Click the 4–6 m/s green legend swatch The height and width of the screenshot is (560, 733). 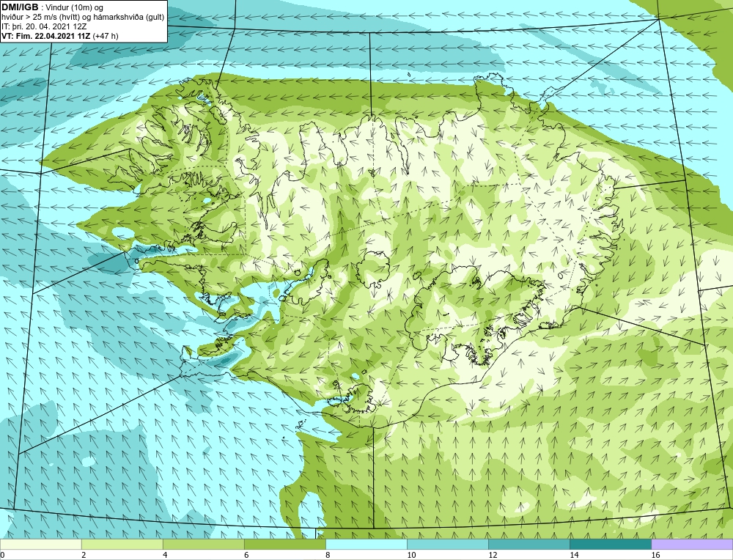click(x=203, y=544)
